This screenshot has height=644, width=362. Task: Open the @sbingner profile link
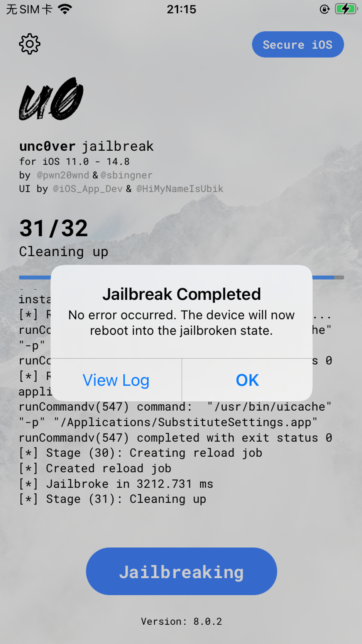click(126, 175)
